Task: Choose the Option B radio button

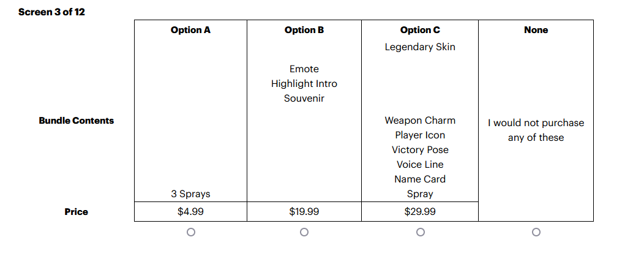Action: 304,232
